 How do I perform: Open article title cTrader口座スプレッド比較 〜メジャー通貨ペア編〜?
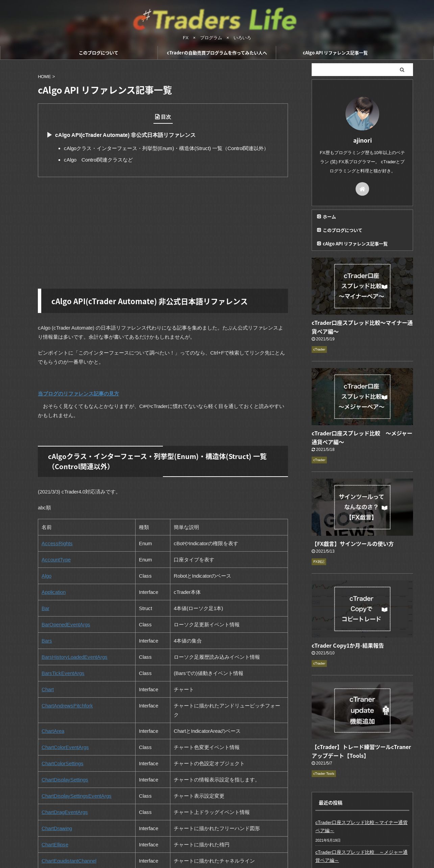(362, 438)
